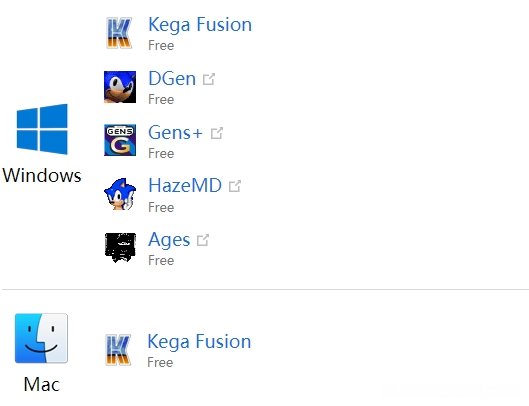Image resolution: width=529 pixels, height=406 pixels.
Task: Click the Kega Fusion icon under Mac
Action: tap(118, 350)
